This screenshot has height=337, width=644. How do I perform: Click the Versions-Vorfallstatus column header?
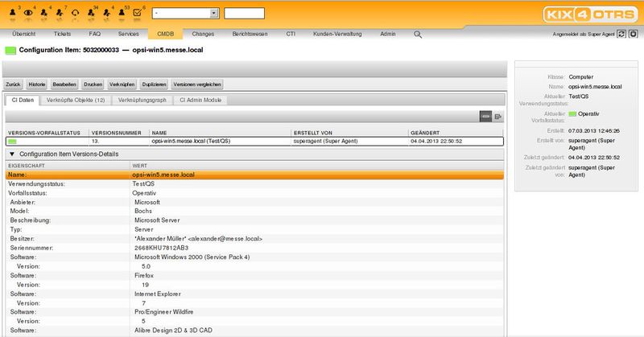[44, 133]
